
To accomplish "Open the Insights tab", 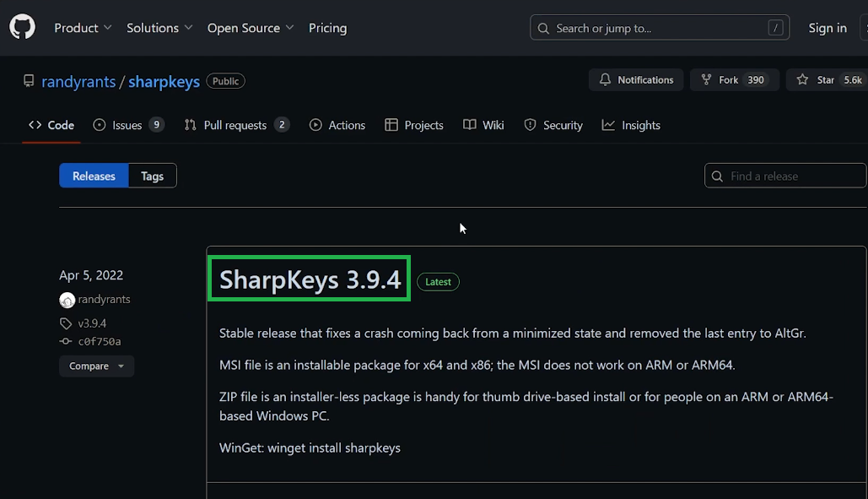I will (x=631, y=125).
